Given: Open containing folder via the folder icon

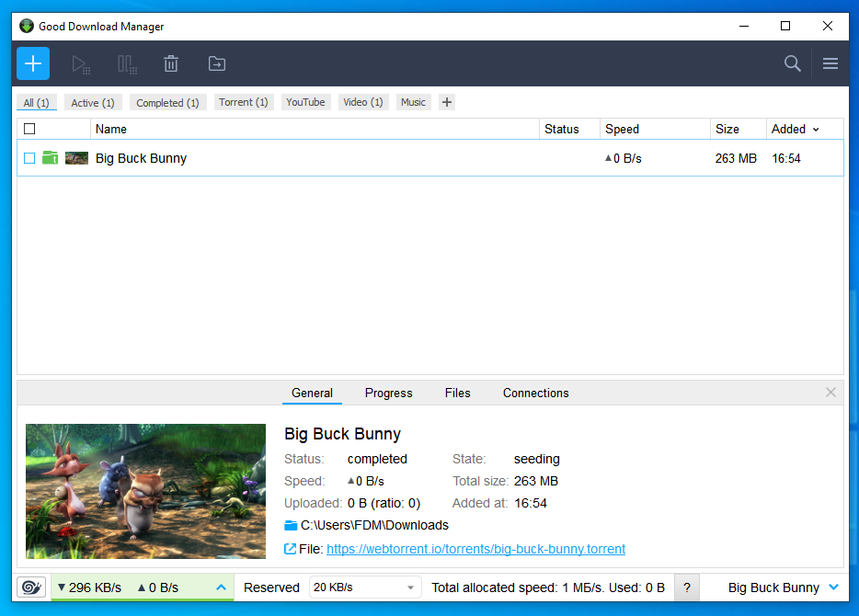Looking at the screenshot, I should tap(216, 63).
